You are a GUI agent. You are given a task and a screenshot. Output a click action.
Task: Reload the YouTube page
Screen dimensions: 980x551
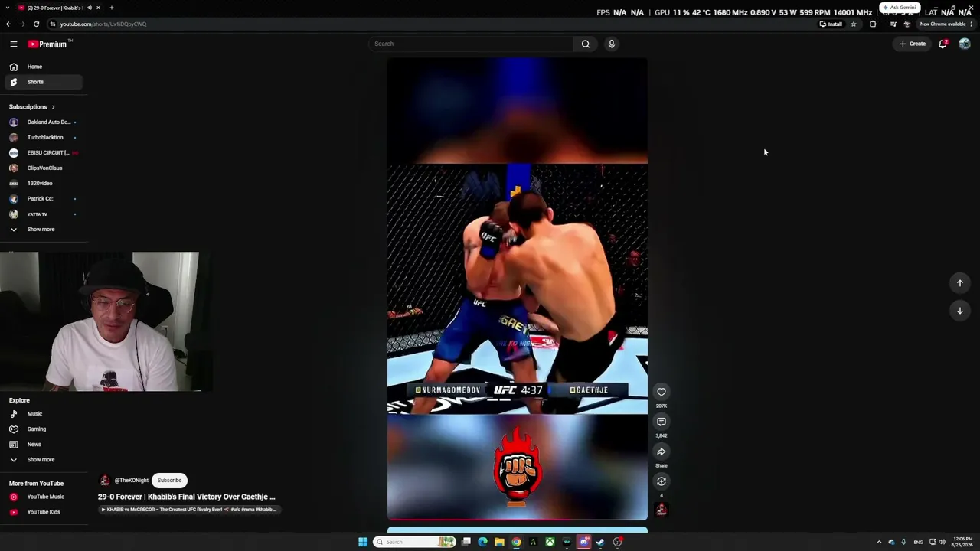tap(36, 24)
